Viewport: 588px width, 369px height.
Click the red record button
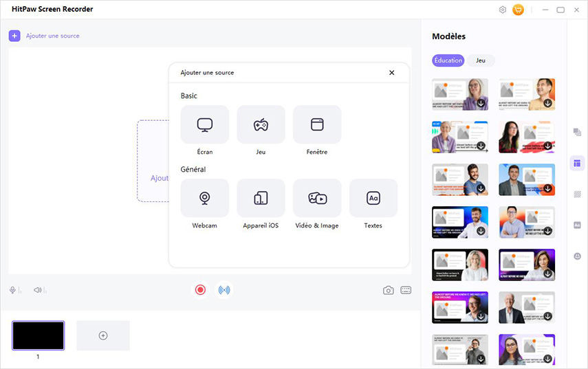200,290
